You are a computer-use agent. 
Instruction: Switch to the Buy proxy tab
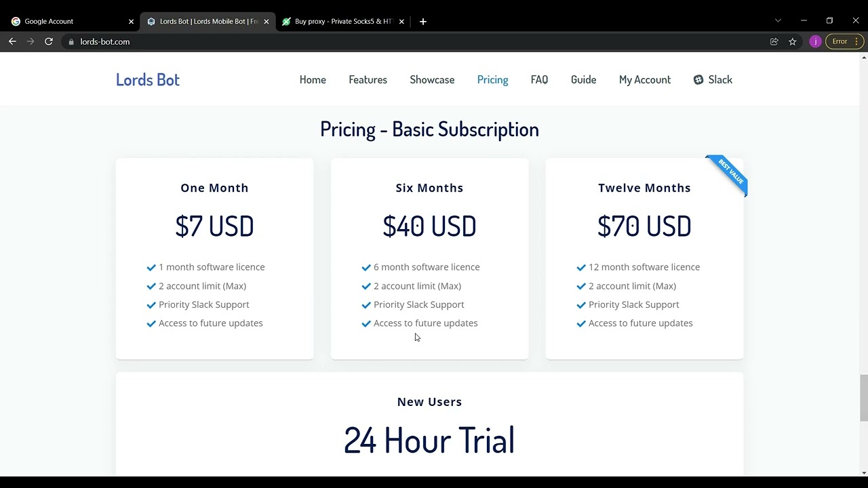click(342, 22)
